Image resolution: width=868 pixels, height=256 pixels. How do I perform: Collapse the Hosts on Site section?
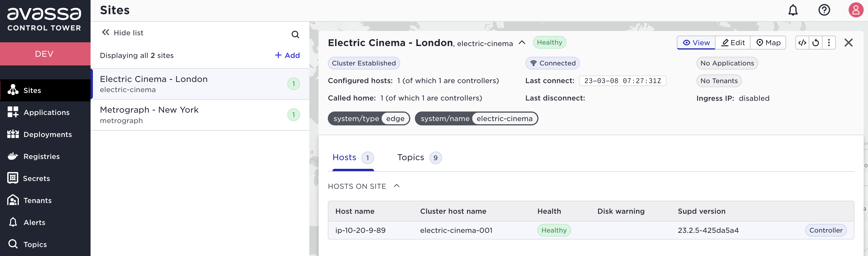[397, 186]
